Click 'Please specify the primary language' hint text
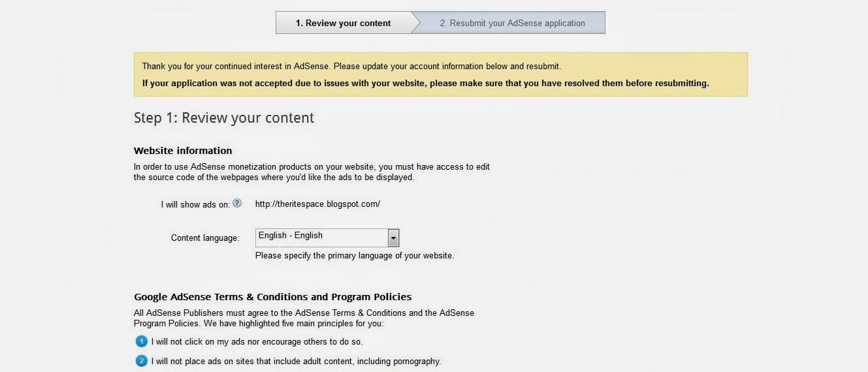Viewport: 868px width, 372px height. [355, 255]
